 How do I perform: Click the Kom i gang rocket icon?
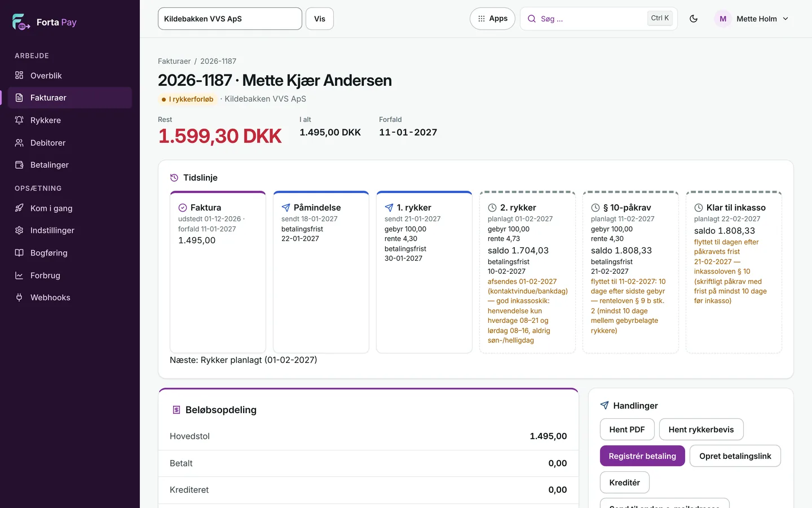coord(19,208)
